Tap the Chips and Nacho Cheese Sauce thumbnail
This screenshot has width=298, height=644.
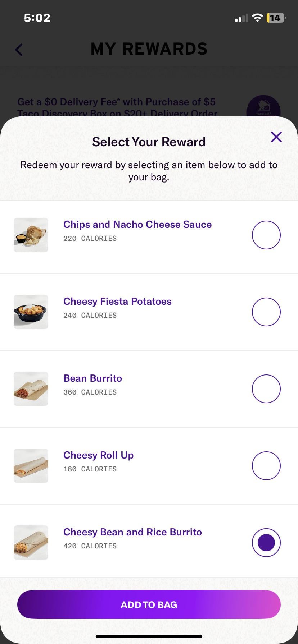click(x=31, y=235)
